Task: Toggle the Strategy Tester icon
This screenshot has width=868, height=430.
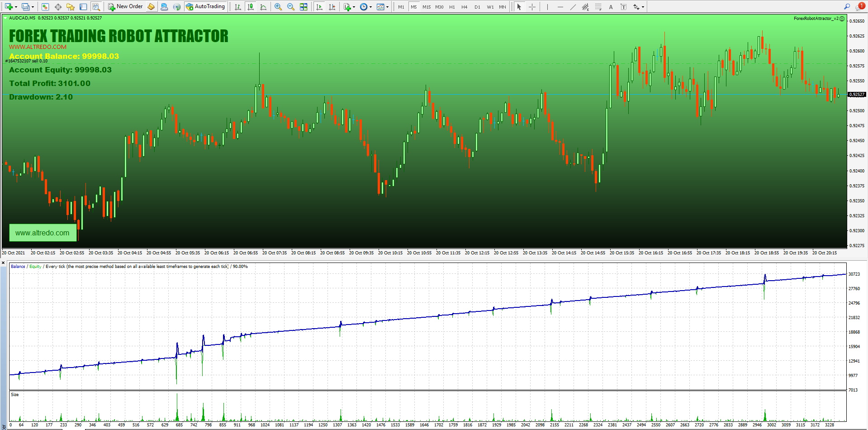Action: [x=96, y=7]
